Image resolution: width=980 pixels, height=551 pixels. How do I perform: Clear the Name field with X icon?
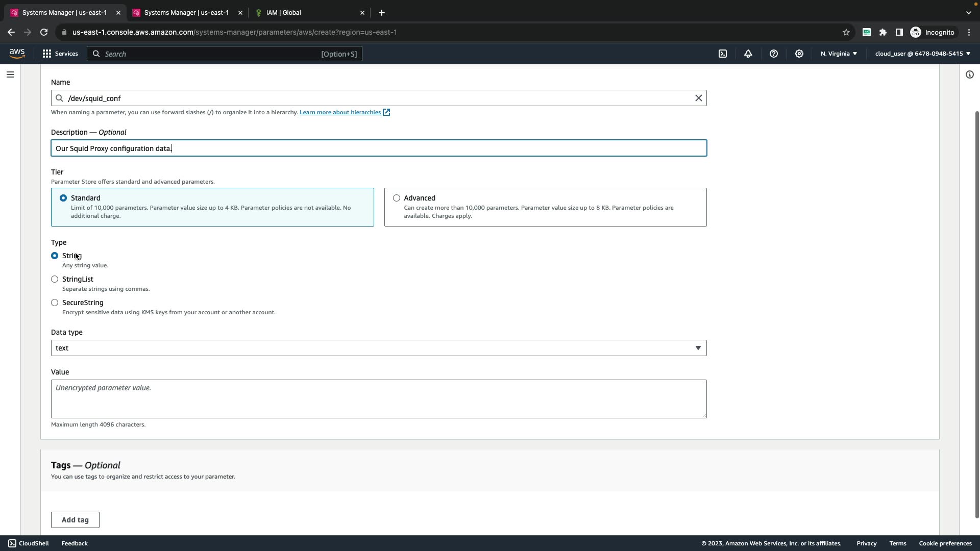[x=698, y=98]
